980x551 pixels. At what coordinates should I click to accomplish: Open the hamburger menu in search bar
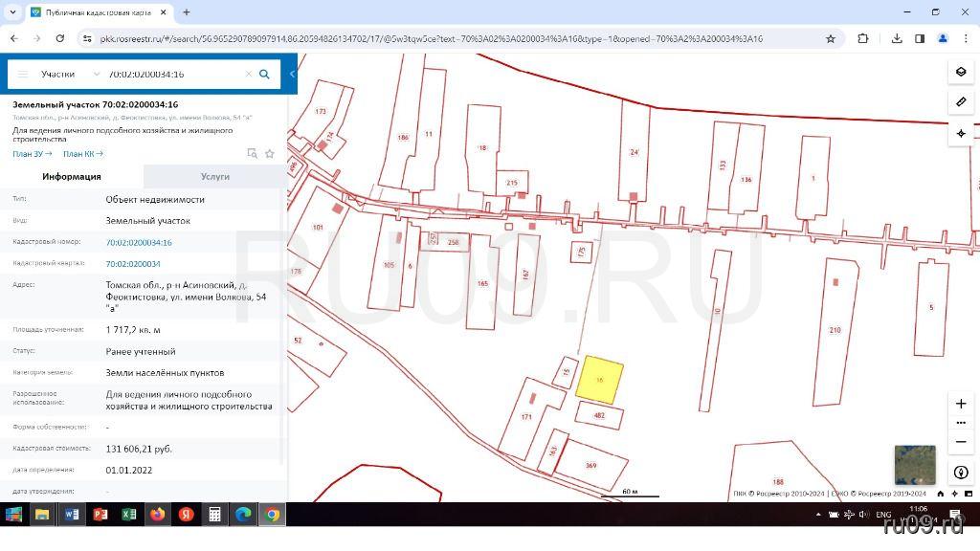pos(23,74)
